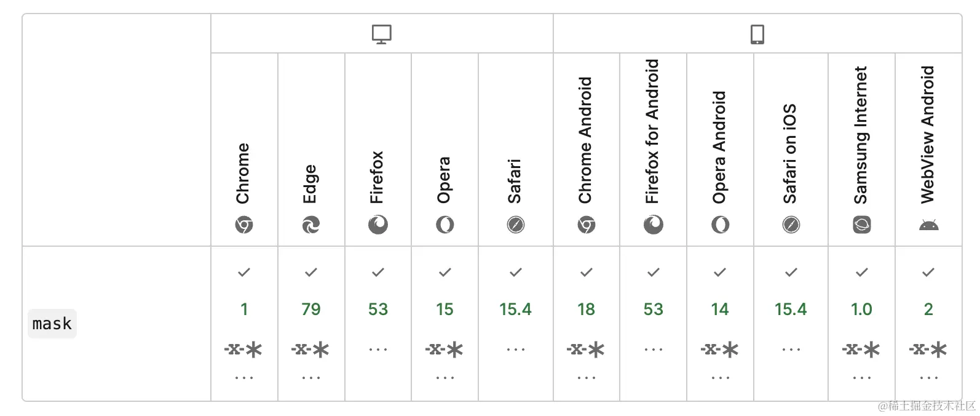Click the Edge browser logo icon
The height and width of the screenshot is (416, 980).
pos(311,225)
